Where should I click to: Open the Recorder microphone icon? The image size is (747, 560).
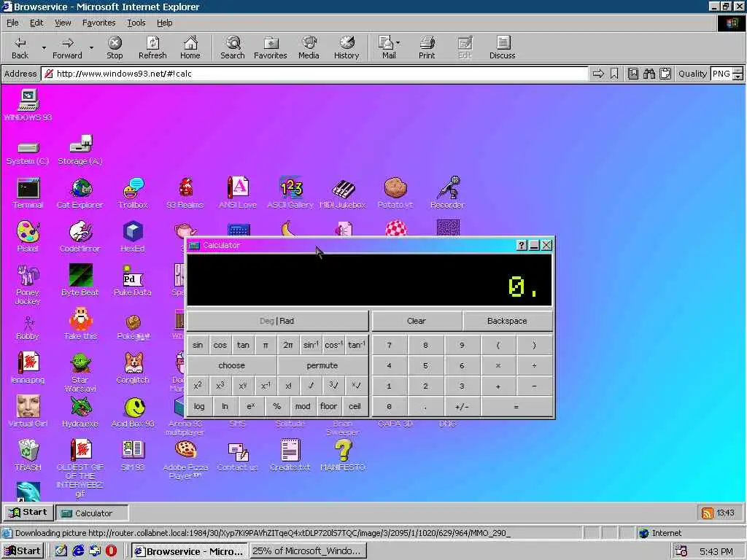[x=447, y=192]
